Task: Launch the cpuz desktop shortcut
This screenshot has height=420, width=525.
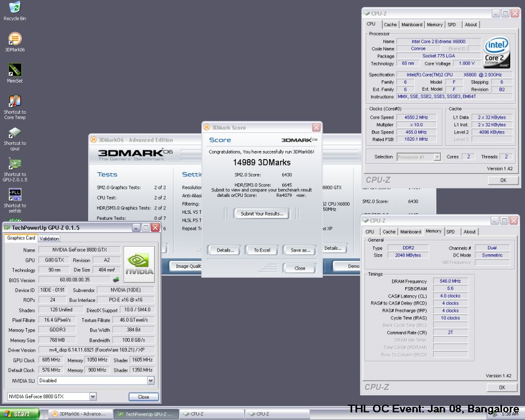Action: [15, 133]
